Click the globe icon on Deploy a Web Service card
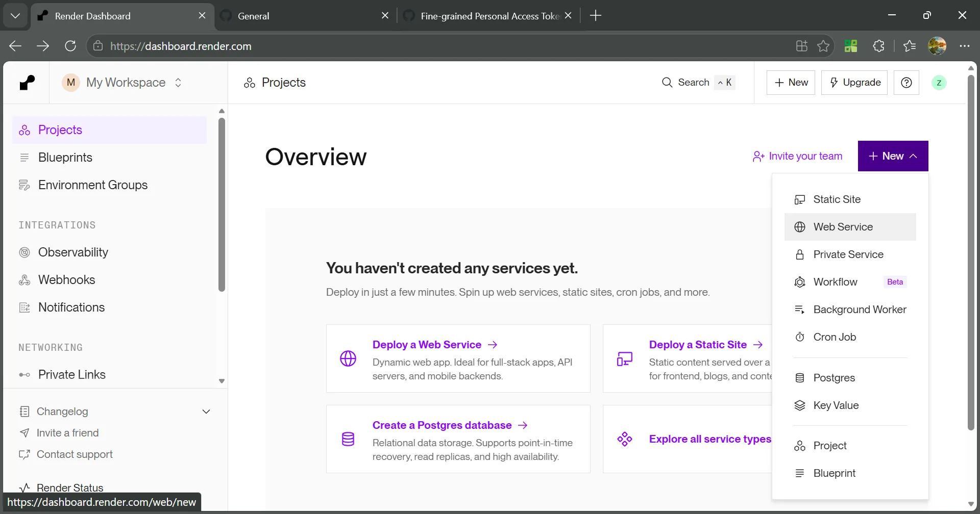980x514 pixels. pos(348,358)
